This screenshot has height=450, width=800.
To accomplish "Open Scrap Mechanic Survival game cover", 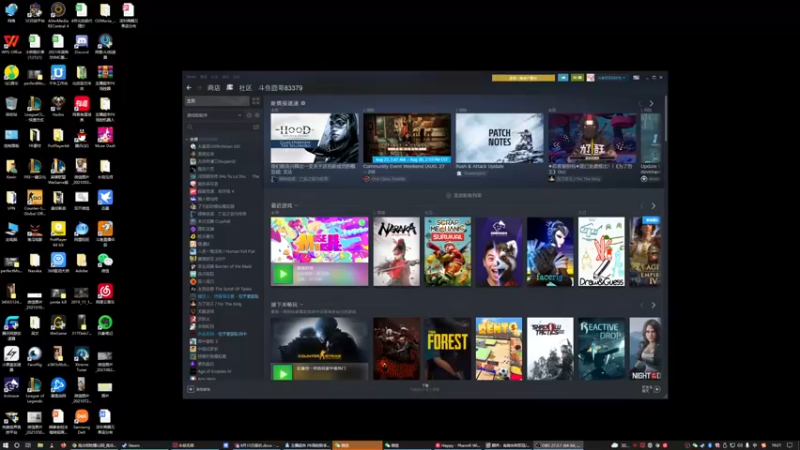I will 448,252.
